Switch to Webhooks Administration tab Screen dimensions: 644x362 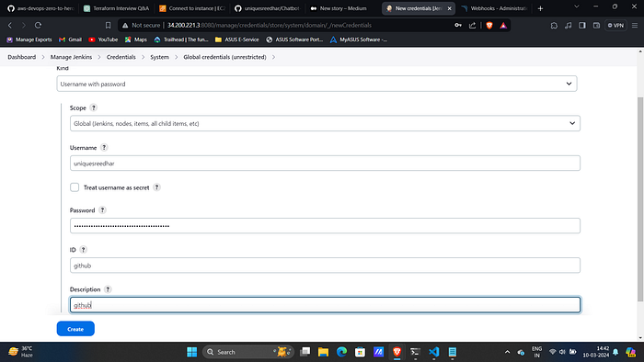coord(495,8)
